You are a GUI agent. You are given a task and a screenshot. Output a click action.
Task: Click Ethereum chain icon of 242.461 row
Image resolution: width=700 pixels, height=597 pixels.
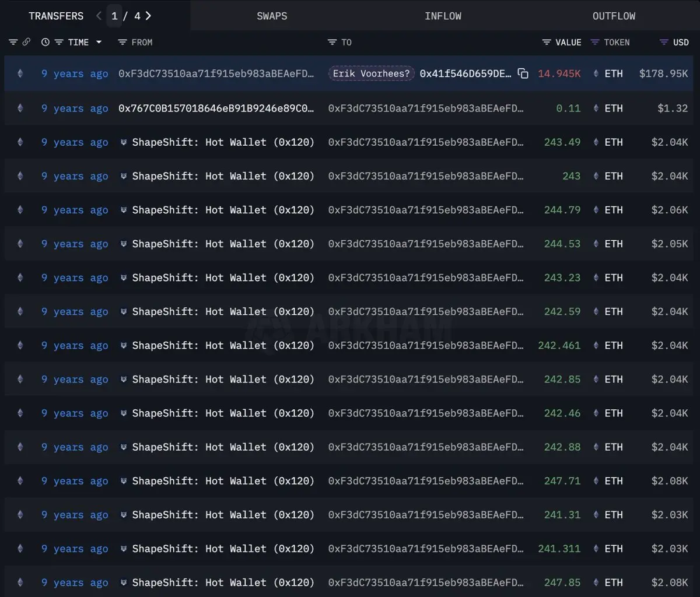[x=20, y=345]
